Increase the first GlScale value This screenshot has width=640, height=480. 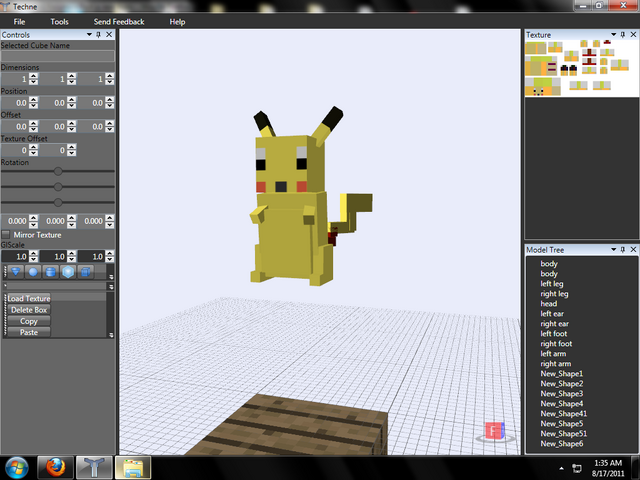point(34,253)
